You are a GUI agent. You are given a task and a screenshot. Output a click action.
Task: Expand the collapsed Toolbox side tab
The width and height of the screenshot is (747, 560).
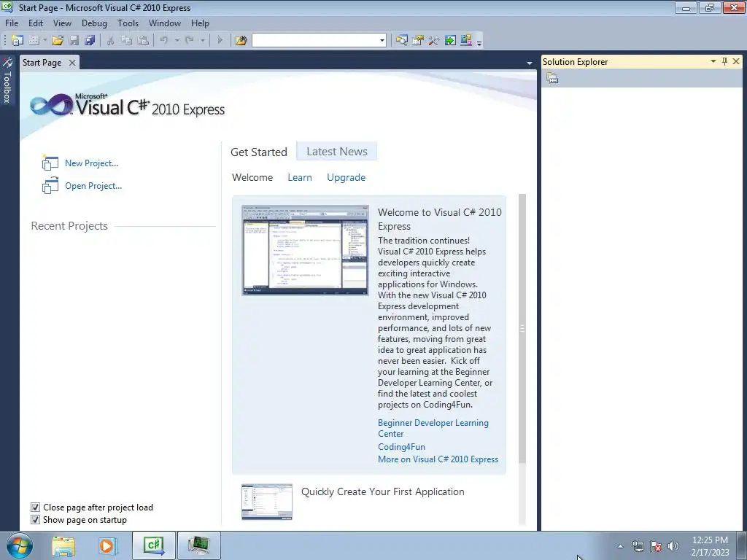click(x=7, y=80)
